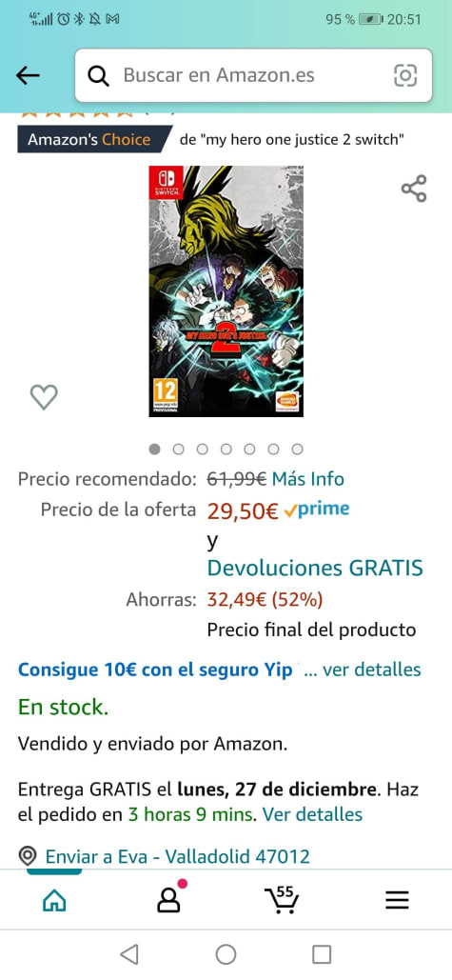Add product to wishlist with heart icon
The image size is (452, 980).
(44, 397)
